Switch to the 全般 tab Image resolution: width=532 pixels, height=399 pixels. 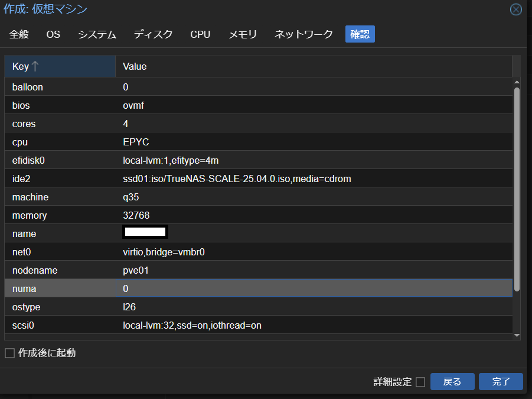(x=19, y=34)
